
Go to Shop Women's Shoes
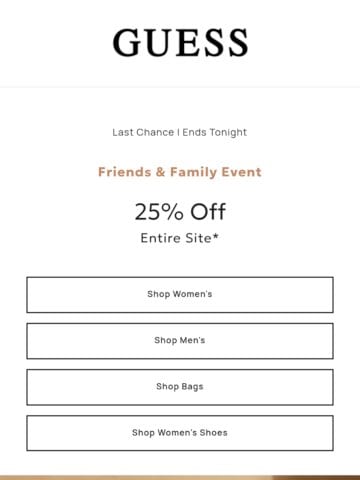tap(180, 433)
